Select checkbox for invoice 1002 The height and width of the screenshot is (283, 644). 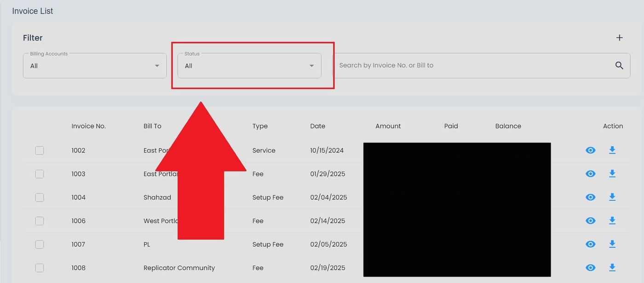(x=40, y=150)
